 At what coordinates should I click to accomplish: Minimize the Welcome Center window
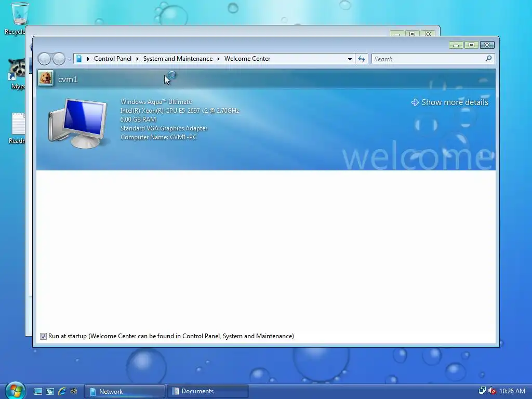click(x=456, y=45)
